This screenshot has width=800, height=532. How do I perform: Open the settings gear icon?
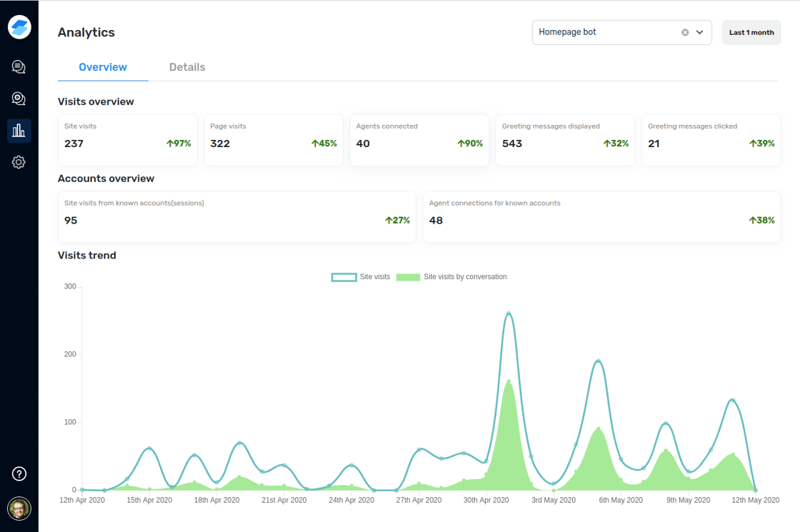pyautogui.click(x=19, y=162)
